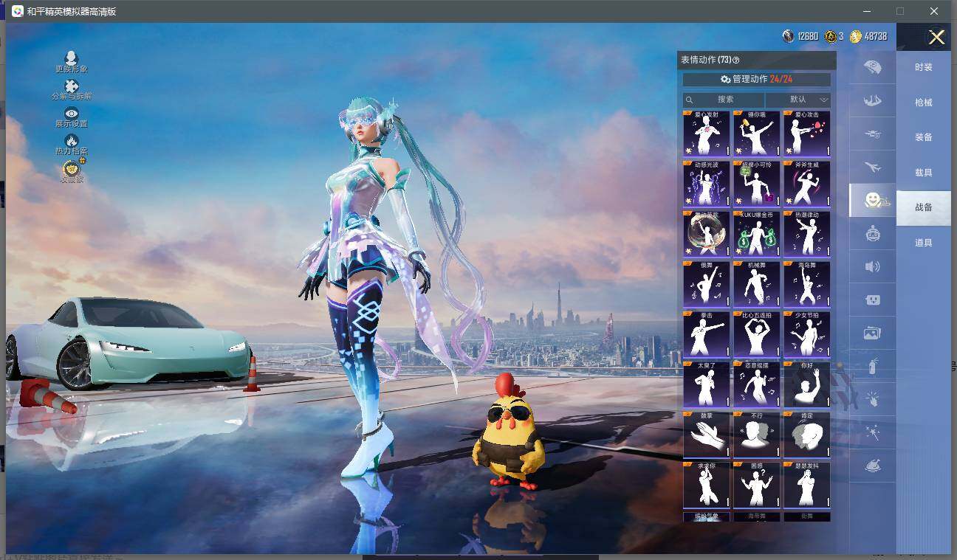This screenshot has height=560, width=957.
Task: Select the 动感光波 emote
Action: point(707,184)
